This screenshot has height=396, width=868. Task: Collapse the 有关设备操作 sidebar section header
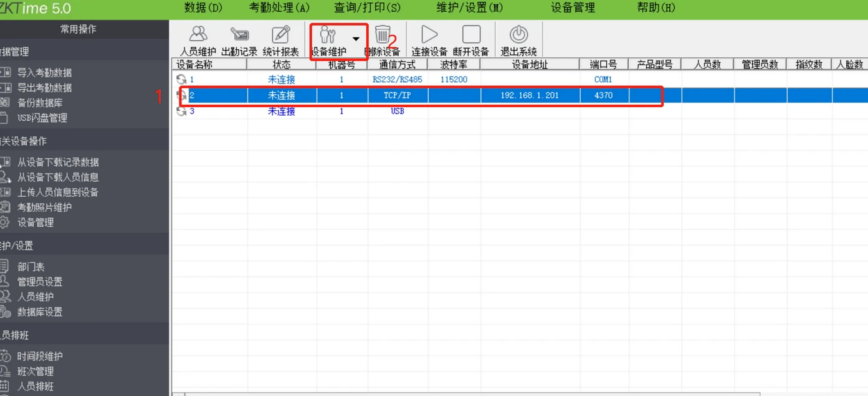[84, 141]
